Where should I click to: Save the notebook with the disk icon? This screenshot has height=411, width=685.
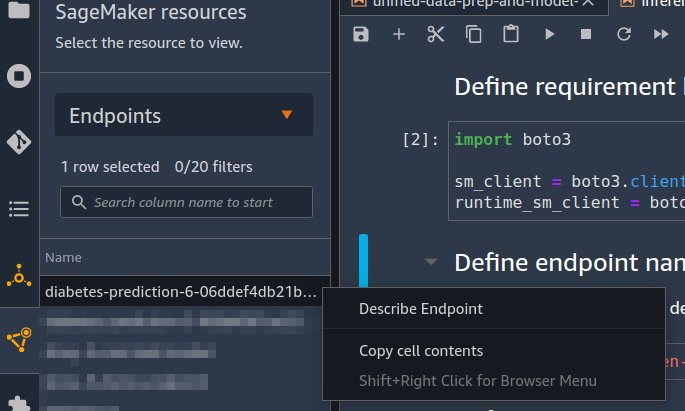click(x=361, y=34)
